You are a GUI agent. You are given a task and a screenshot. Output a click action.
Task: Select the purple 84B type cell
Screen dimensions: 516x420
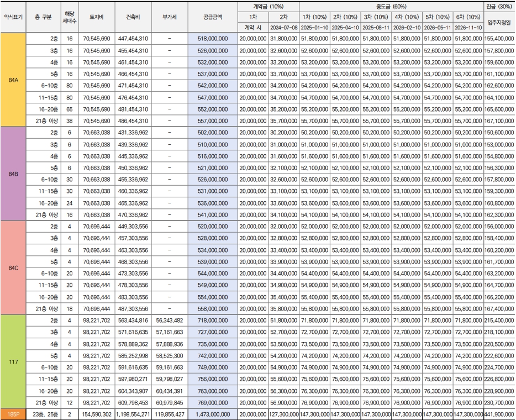tap(13, 174)
